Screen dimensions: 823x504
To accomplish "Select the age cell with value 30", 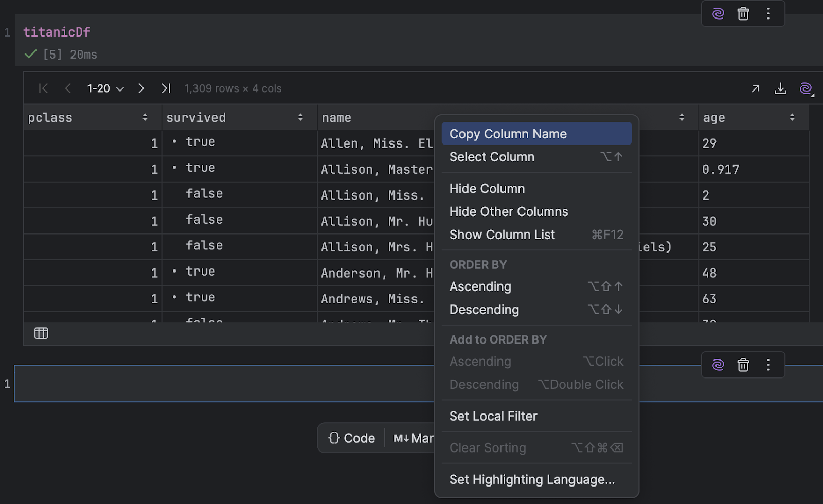I will tap(754, 221).
